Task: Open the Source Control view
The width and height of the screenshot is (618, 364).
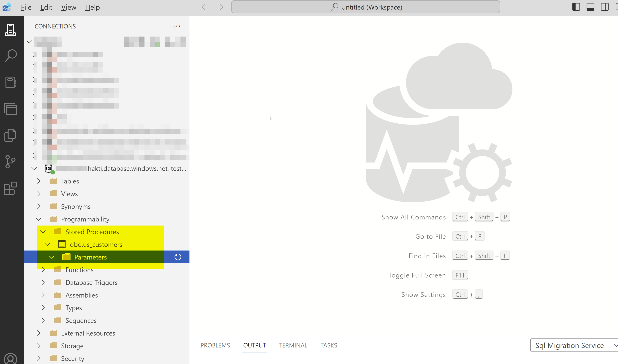Action: pos(10,161)
